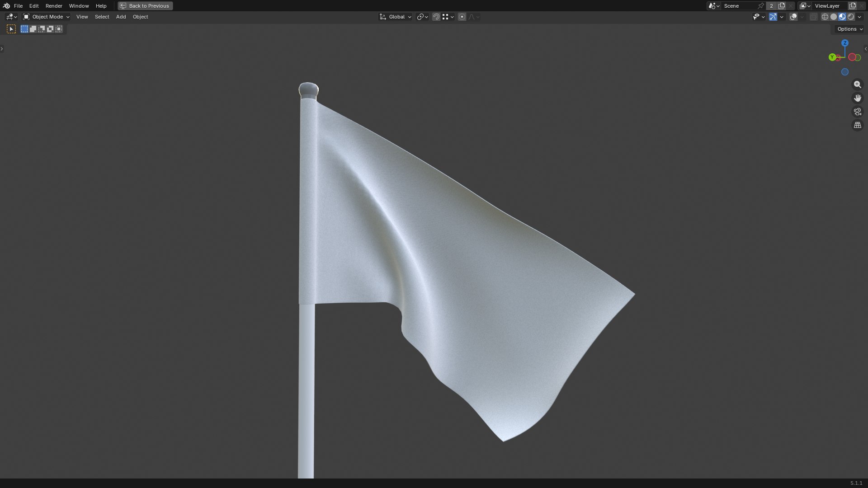
Task: Click the scene user count 2
Action: pos(771,6)
